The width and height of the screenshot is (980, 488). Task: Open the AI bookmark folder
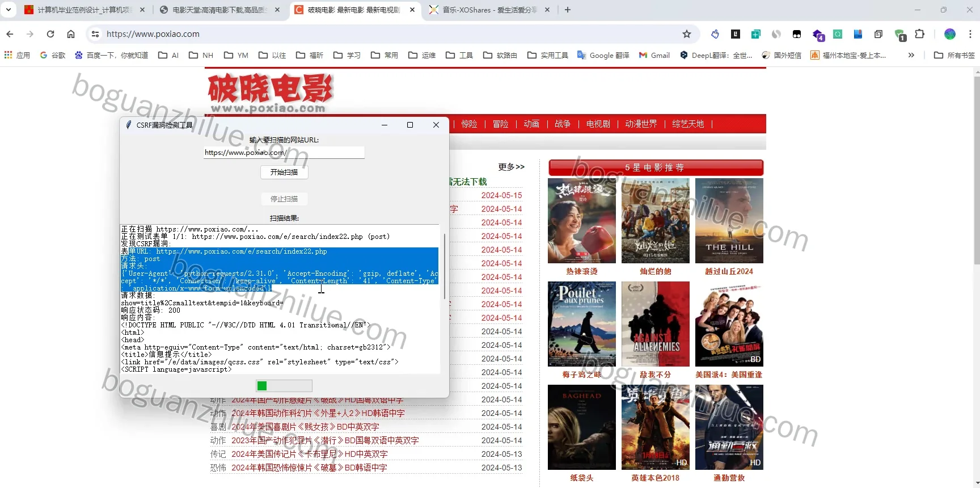pos(168,55)
